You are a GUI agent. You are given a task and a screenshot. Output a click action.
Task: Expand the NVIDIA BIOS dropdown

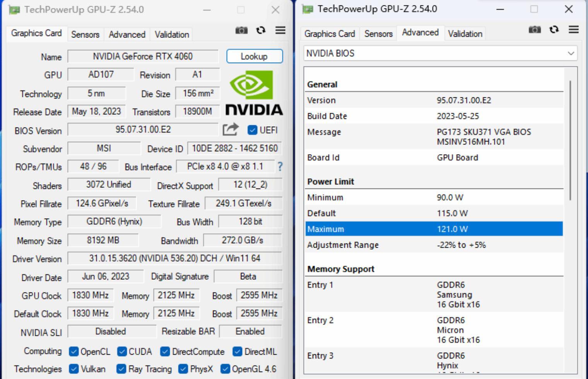point(571,53)
